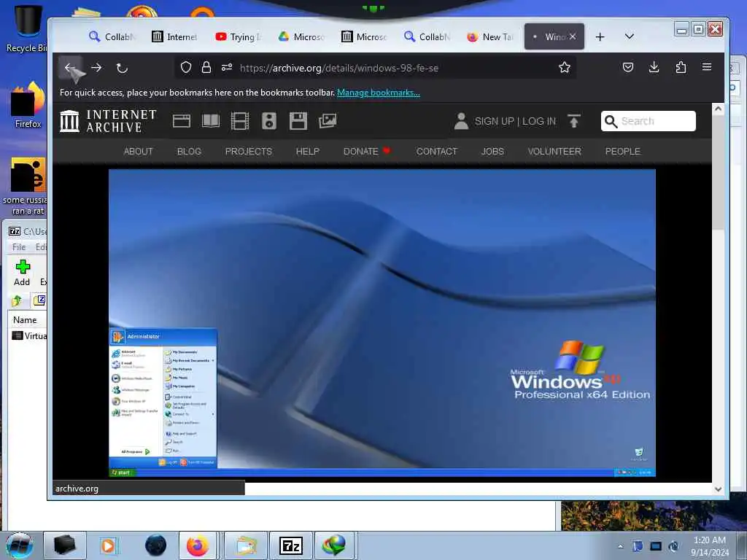Viewport: 747px width, 560px height.
Task: Open BLOG in Internet Archive nav
Action: click(x=189, y=152)
